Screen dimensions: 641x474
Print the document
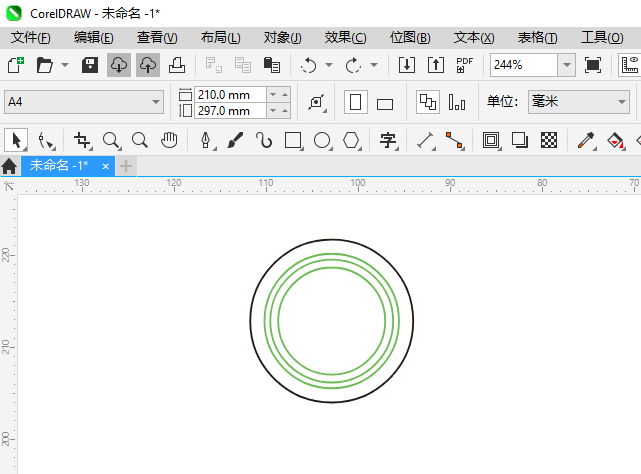tap(177, 65)
